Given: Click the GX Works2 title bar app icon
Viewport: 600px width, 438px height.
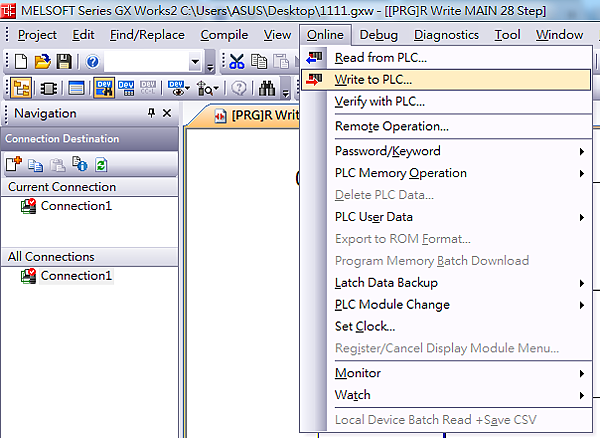Looking at the screenshot, I should tap(8, 10).
